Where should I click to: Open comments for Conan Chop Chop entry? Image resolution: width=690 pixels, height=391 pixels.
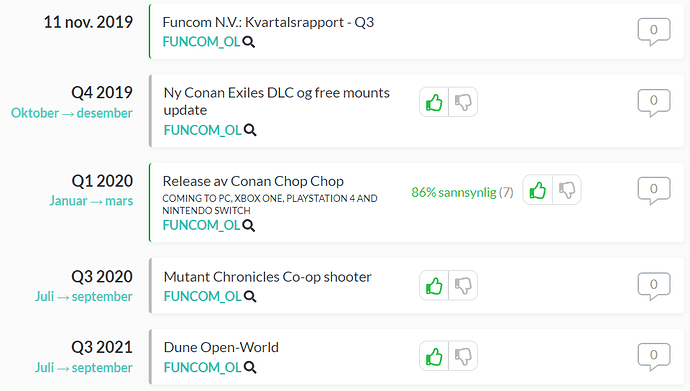tap(654, 190)
